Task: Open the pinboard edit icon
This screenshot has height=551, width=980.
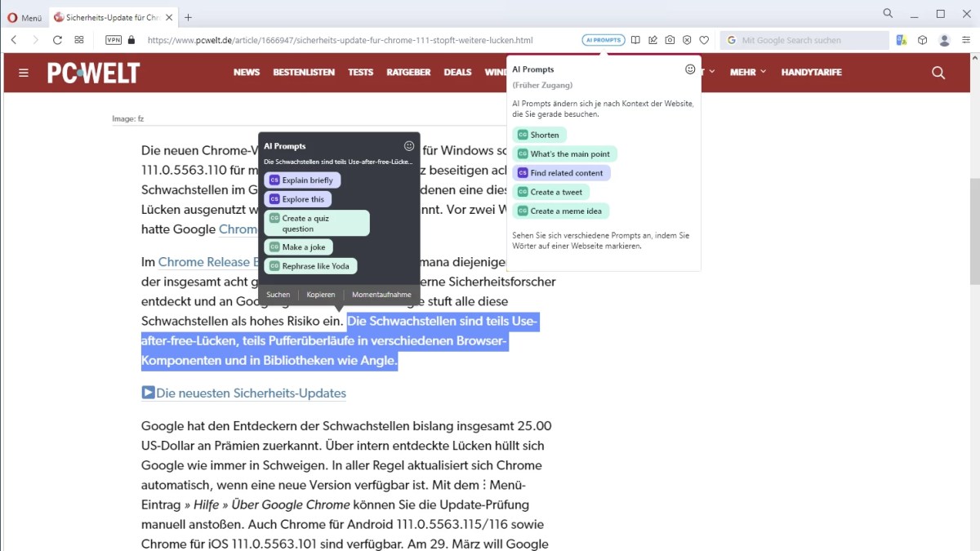Action: 653,40
